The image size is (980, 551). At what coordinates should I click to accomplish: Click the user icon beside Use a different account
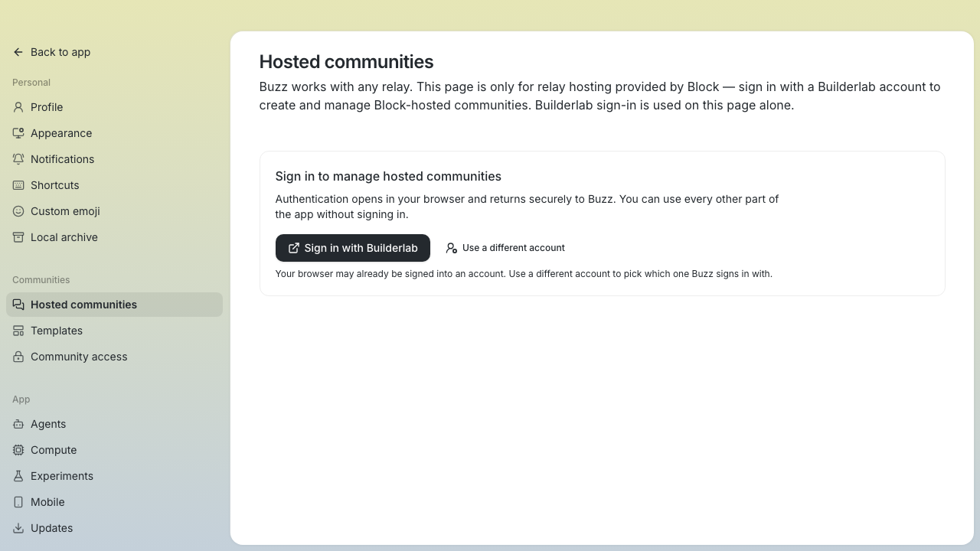click(452, 248)
